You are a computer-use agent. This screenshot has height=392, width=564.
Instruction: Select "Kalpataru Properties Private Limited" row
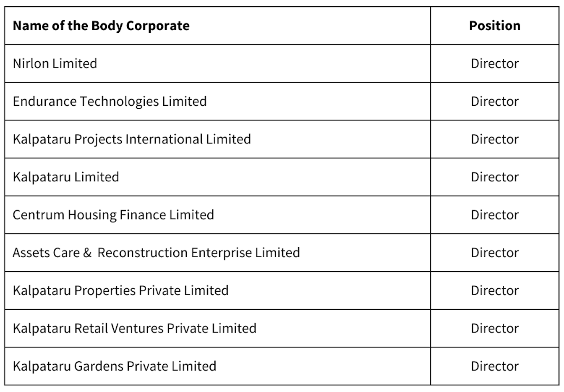121,290
